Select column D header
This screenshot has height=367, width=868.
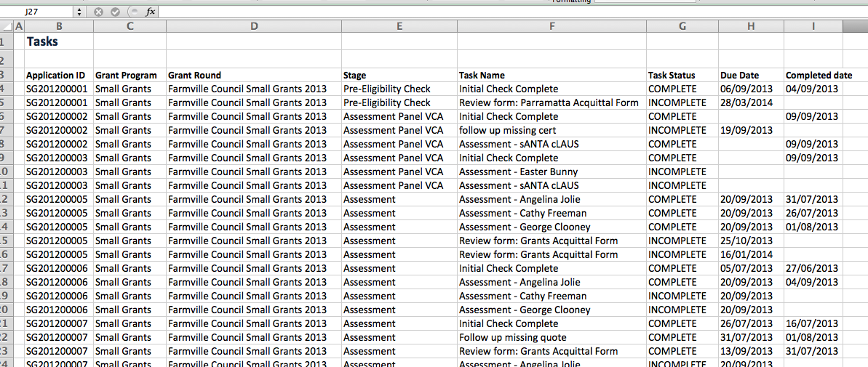tap(253, 27)
